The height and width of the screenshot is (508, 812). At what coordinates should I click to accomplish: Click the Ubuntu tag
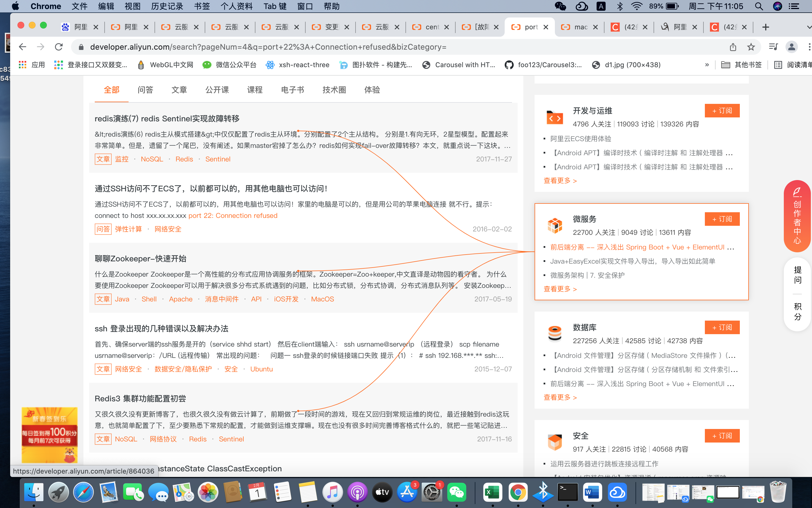coord(261,369)
